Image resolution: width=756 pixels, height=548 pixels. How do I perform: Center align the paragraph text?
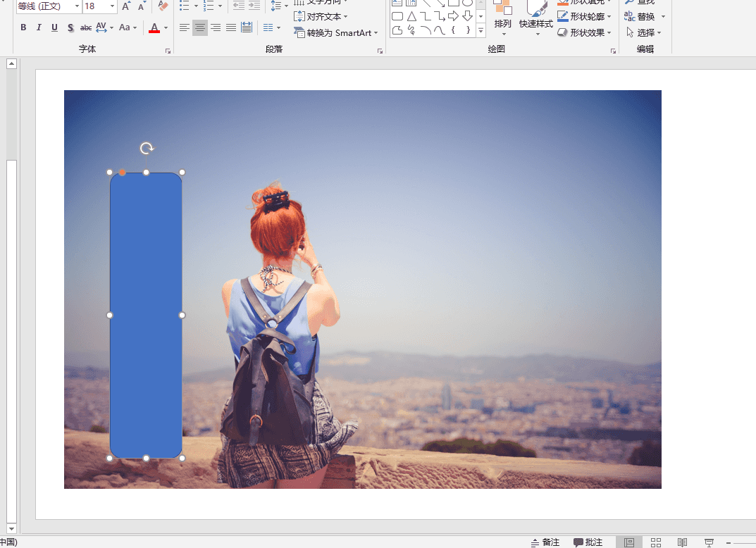(200, 28)
